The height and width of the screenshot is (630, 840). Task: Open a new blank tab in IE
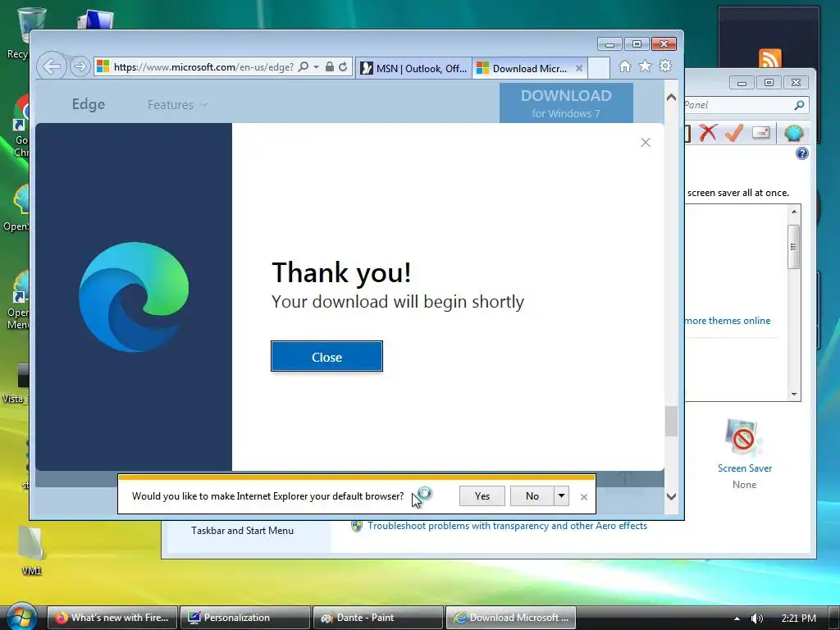(598, 68)
